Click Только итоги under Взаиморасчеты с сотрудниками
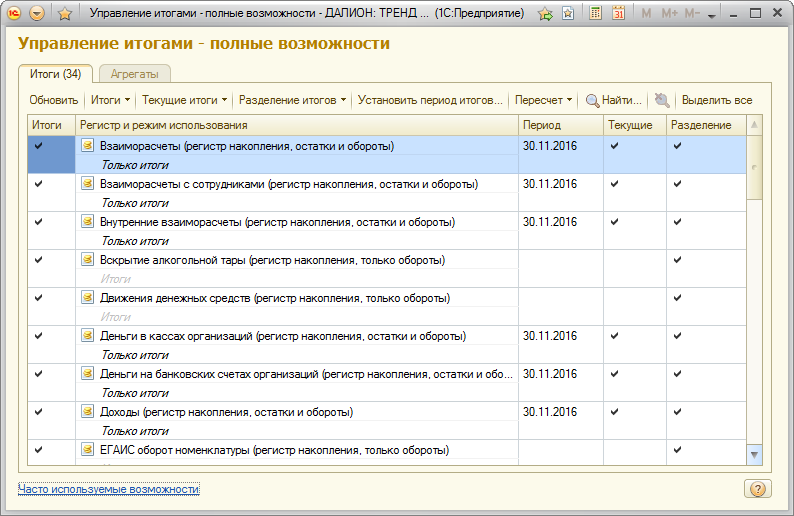The width and height of the screenshot is (794, 516). 135,203
